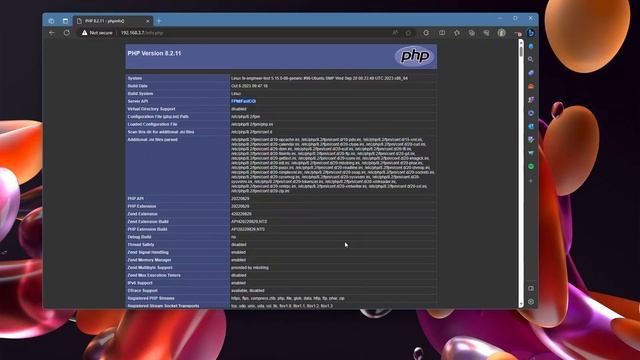Open green circular app icon in sidebar
Viewport: 640px width, 360px height.
(x=531, y=167)
